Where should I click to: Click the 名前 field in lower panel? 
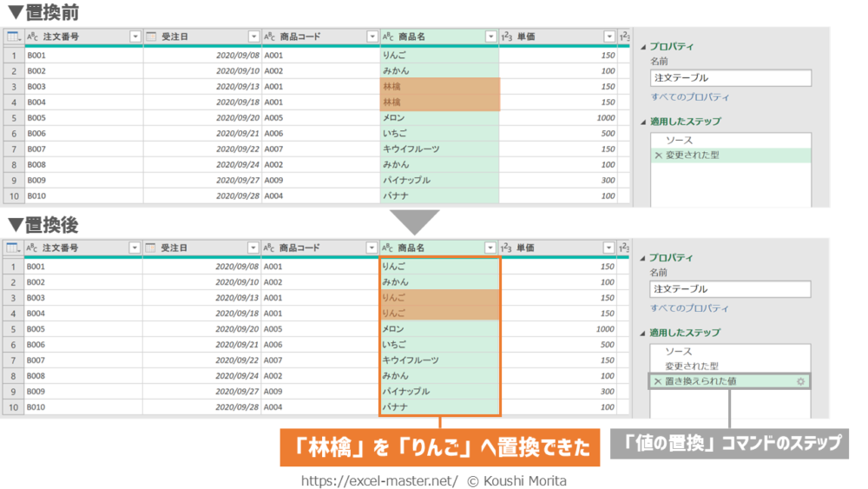(x=730, y=289)
